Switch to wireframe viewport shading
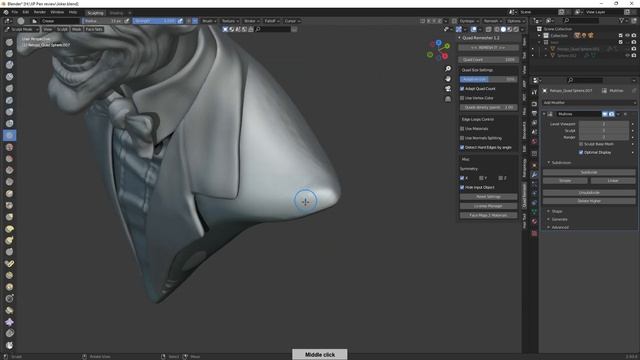 pyautogui.click(x=497, y=29)
